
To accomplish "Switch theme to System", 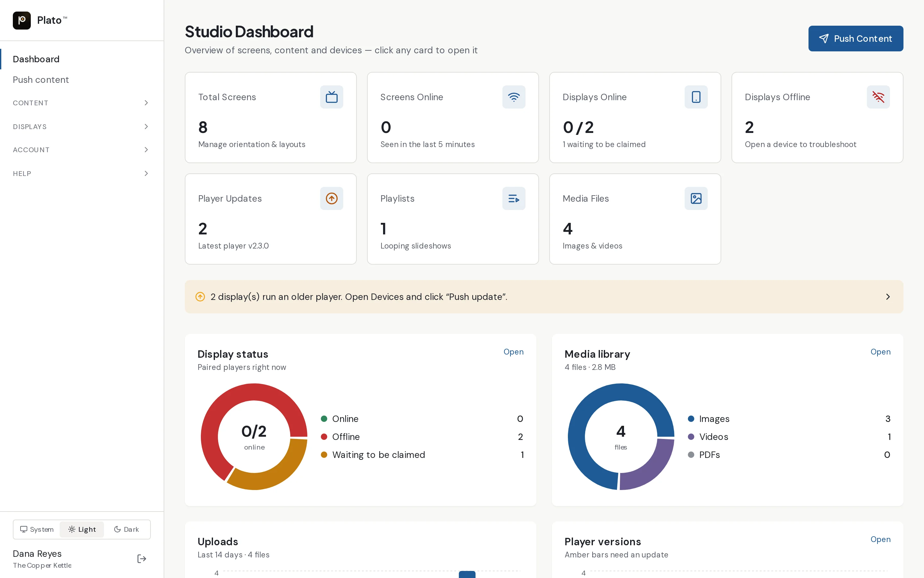I will click(37, 529).
